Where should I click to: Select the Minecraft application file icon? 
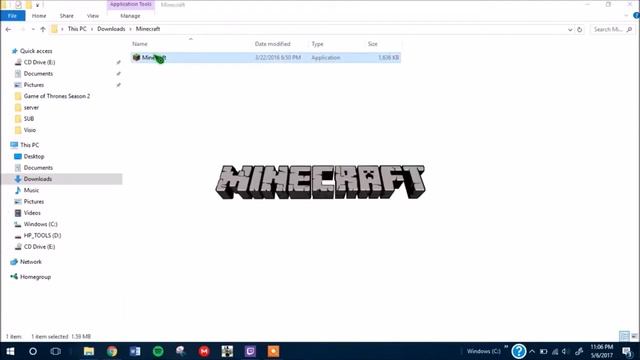pos(136,58)
